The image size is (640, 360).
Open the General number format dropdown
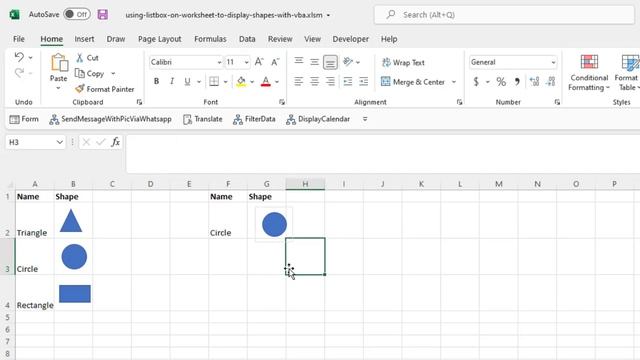point(553,62)
